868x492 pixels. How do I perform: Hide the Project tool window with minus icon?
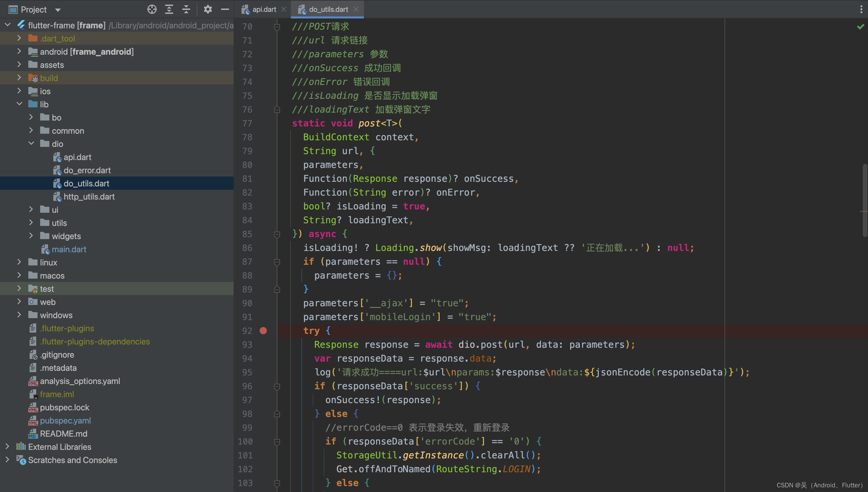point(225,9)
